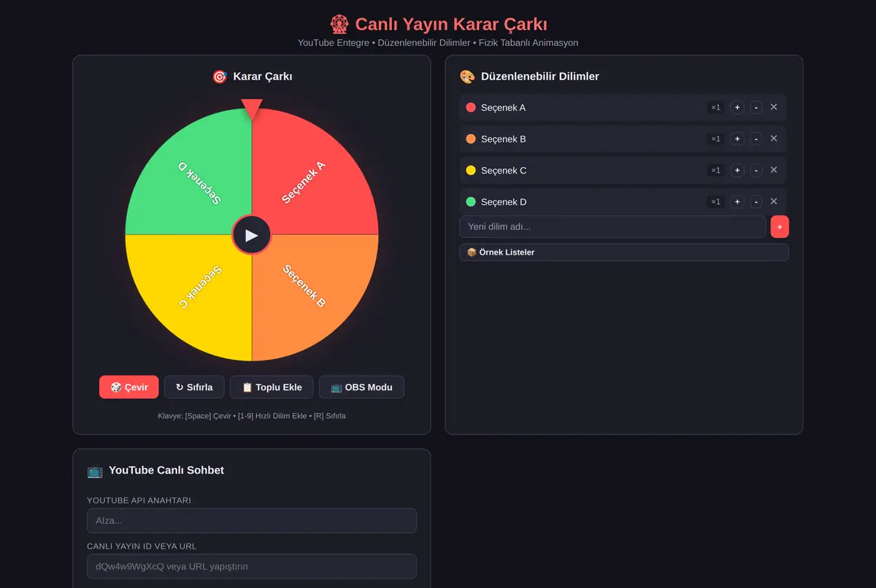876x588 pixels.
Task: Click the ×1 weight badge of Seçenek A
Action: tap(716, 107)
